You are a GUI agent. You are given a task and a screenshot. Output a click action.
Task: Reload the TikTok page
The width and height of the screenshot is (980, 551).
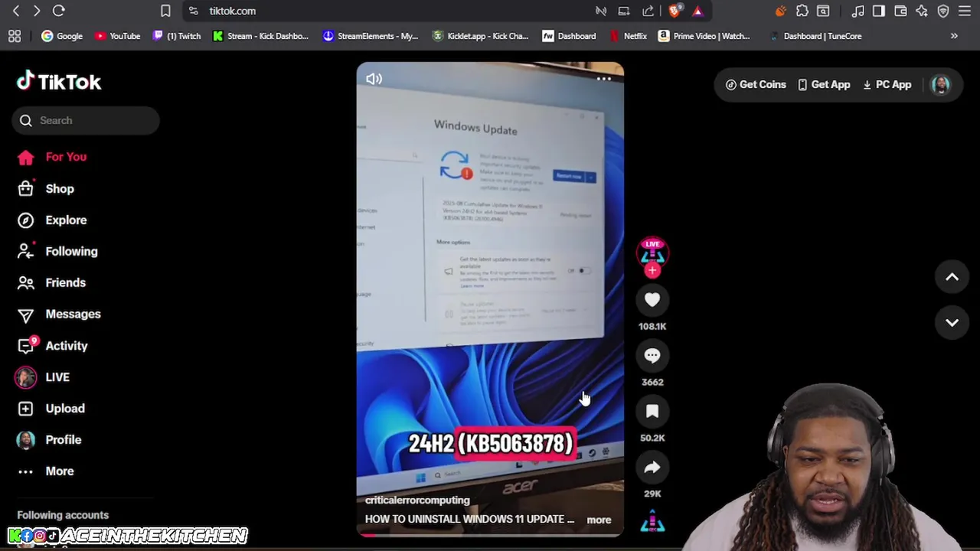click(58, 11)
